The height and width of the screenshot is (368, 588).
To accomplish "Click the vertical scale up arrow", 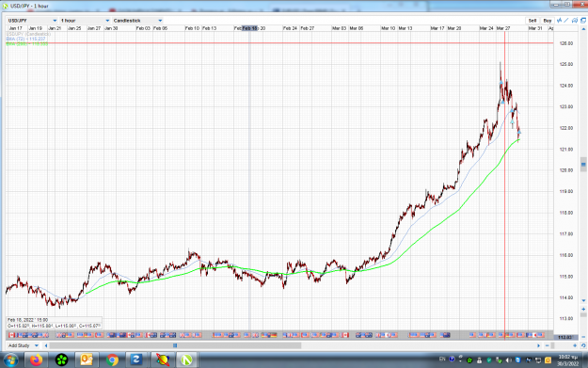I will tap(583, 29).
